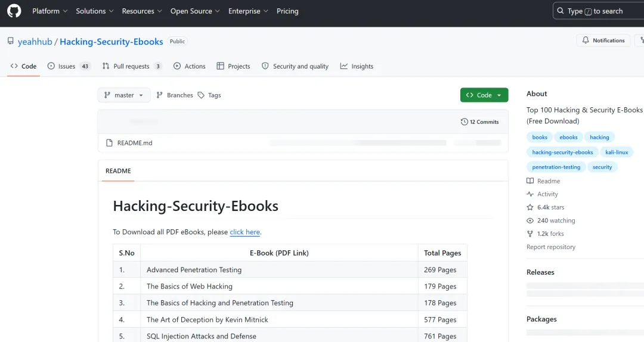Follow the 'click here' download link

coord(245,232)
